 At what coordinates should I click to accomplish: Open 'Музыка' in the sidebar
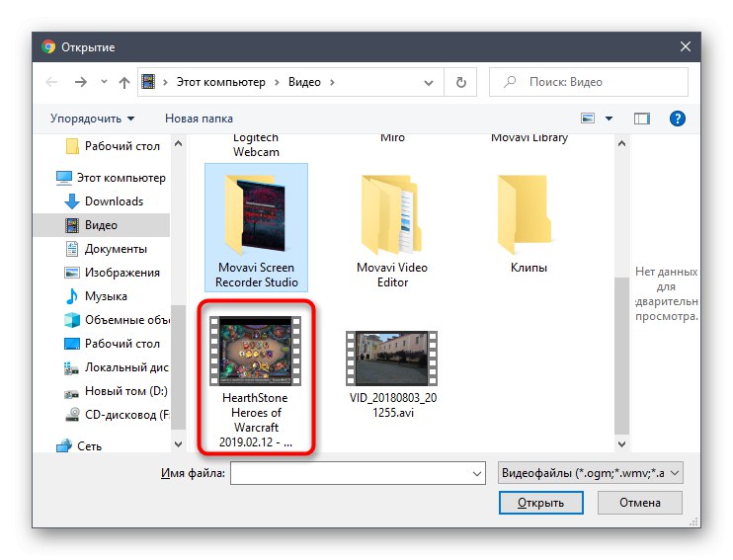coord(96,296)
